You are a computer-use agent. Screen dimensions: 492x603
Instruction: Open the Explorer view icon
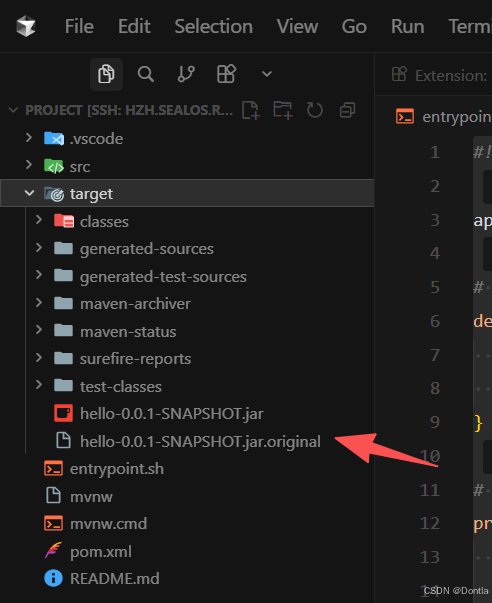[x=106, y=74]
